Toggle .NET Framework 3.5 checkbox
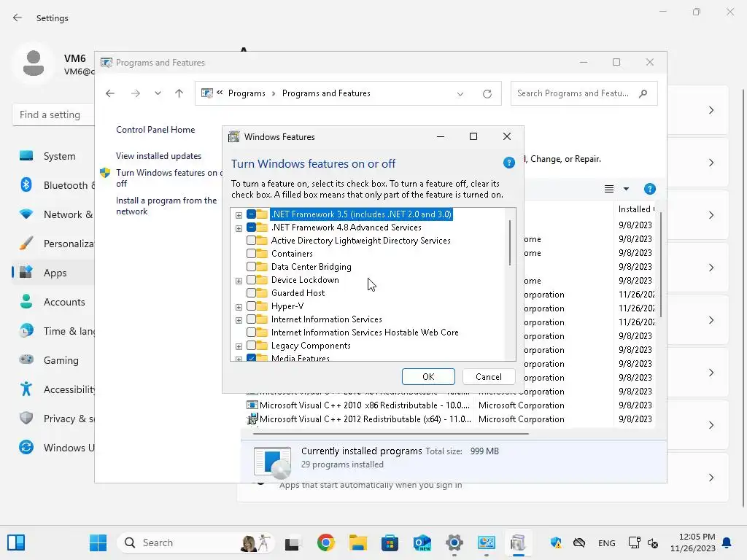 pyautogui.click(x=251, y=214)
